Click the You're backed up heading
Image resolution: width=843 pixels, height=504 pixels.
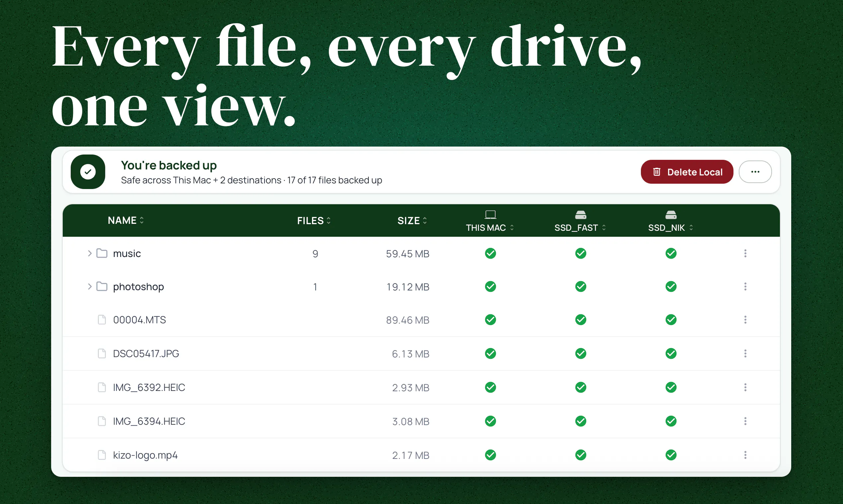tap(169, 165)
